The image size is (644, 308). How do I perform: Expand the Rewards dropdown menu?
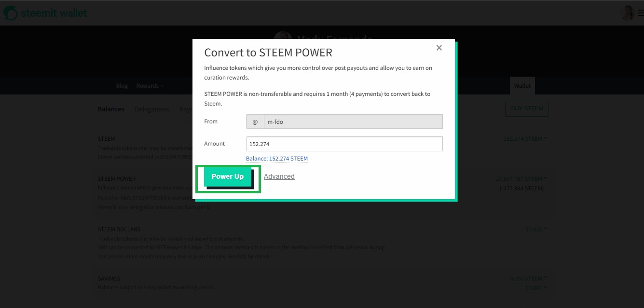(x=150, y=86)
